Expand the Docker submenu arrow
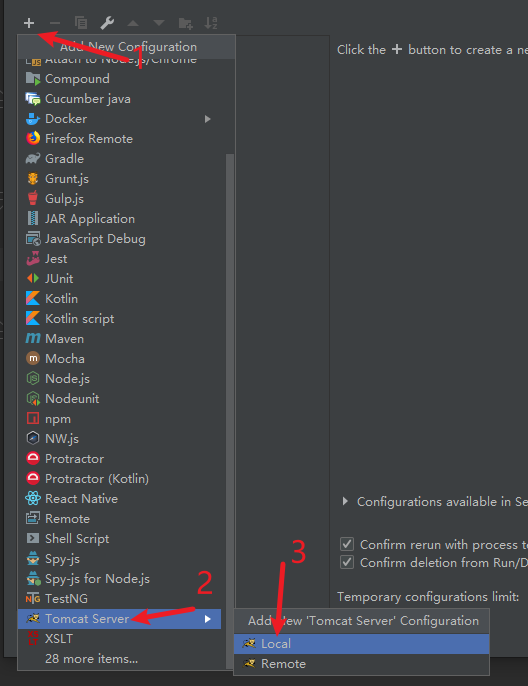This screenshot has width=528, height=686. (208, 119)
